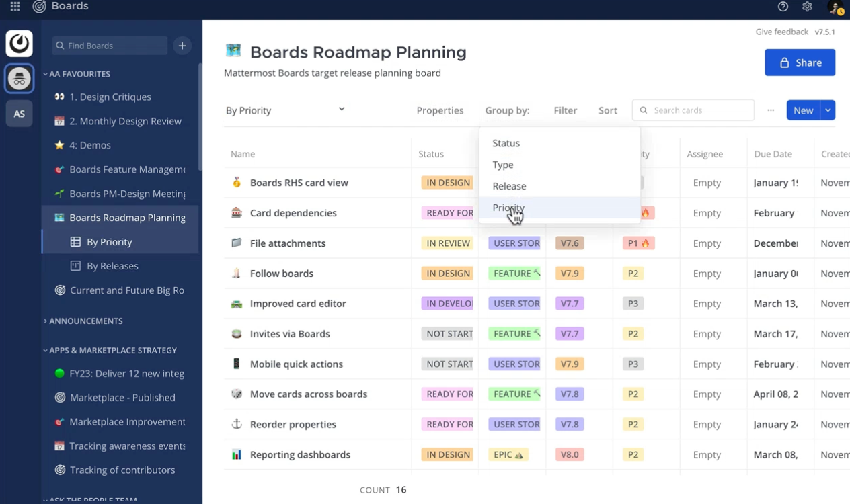Click the icon next to File attachments
The height and width of the screenshot is (504, 850).
(x=237, y=243)
